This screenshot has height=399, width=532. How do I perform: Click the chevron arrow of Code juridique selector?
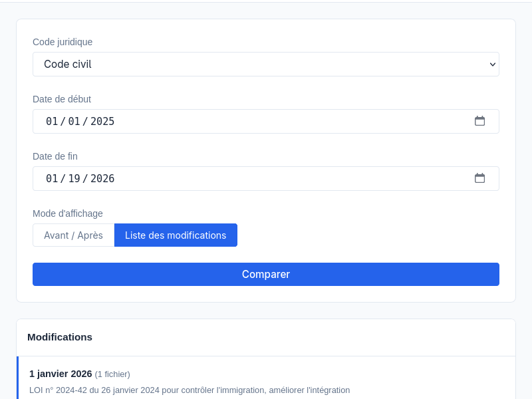pos(493,65)
